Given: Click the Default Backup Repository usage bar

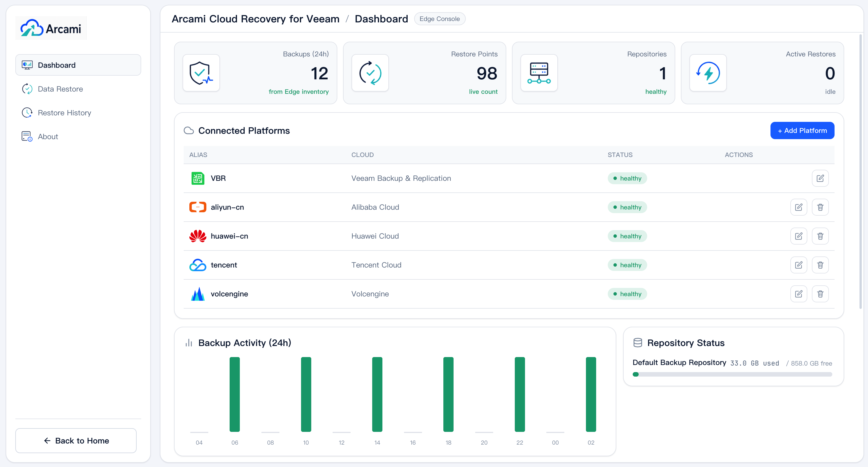Looking at the screenshot, I should pyautogui.click(x=732, y=374).
